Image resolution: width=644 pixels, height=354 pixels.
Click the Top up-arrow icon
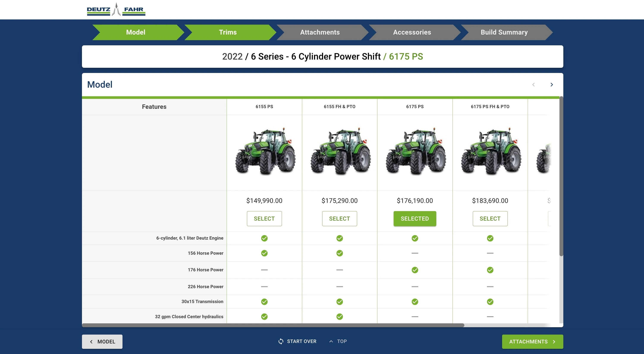[x=331, y=341]
